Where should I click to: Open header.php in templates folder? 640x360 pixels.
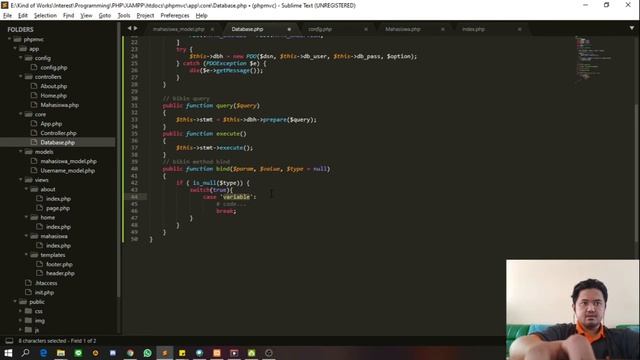coord(60,273)
